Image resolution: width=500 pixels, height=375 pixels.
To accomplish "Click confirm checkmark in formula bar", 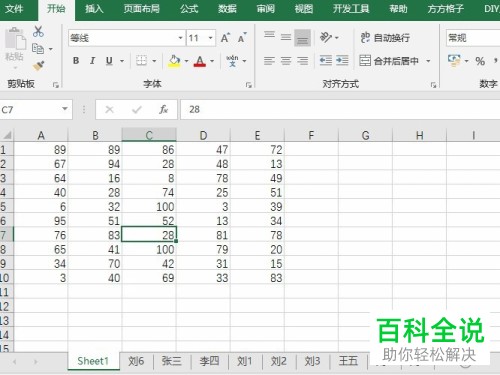I will [137, 109].
